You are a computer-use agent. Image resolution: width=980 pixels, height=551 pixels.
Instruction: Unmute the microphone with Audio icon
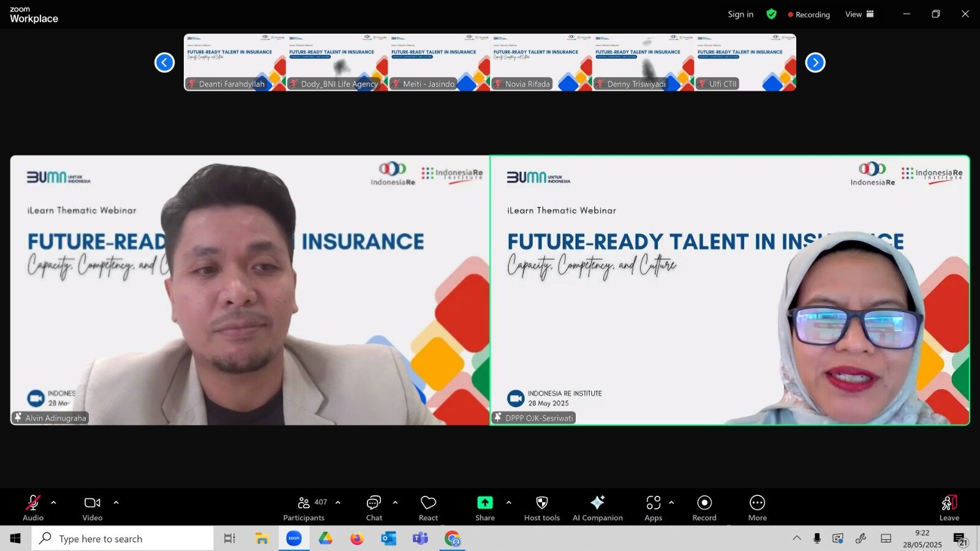click(33, 508)
